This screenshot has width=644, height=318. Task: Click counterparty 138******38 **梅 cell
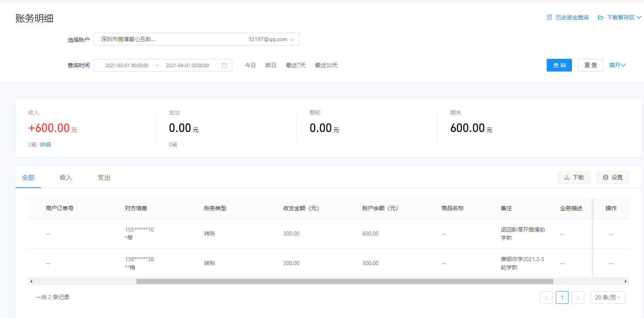click(x=140, y=263)
